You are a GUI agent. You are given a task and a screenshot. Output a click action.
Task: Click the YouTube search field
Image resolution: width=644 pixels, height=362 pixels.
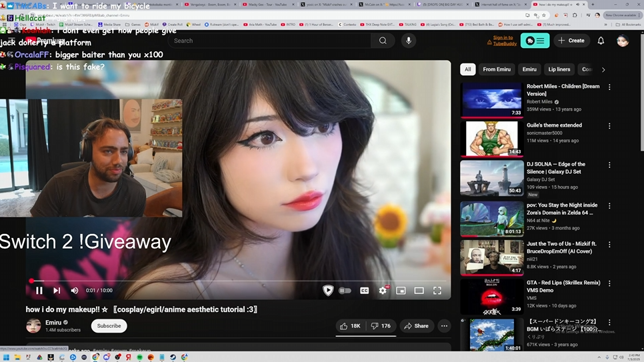pos(269,41)
